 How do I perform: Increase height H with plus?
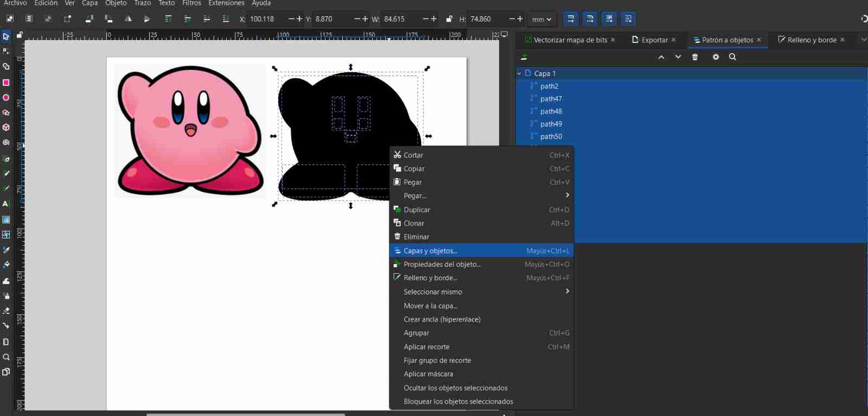coord(520,19)
